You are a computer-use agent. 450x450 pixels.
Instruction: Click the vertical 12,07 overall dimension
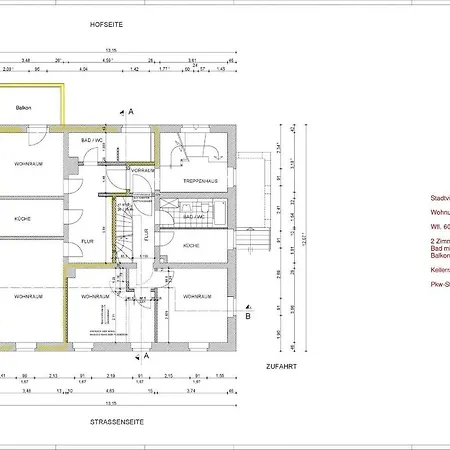(303, 239)
